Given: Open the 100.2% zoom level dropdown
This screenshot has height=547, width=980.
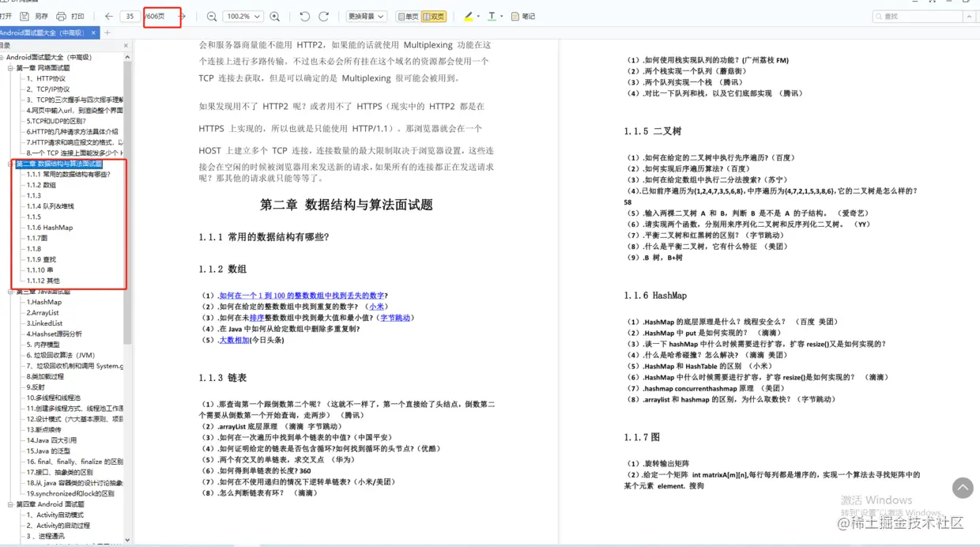Looking at the screenshot, I should coord(243,16).
